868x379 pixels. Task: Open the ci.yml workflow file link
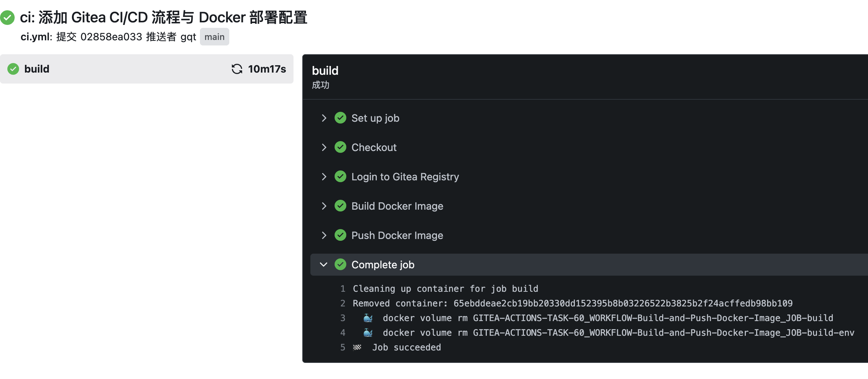click(36, 37)
